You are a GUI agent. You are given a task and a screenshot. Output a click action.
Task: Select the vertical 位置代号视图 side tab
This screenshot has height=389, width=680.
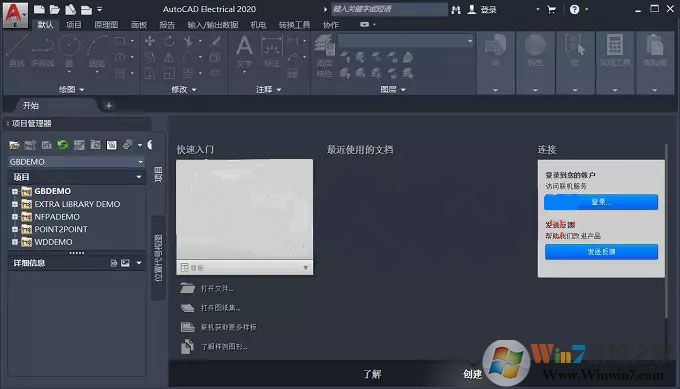tap(158, 258)
